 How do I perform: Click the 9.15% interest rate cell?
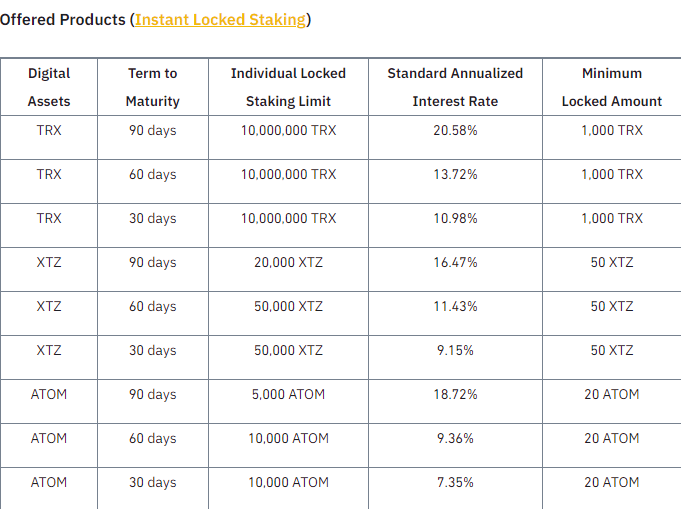point(455,350)
